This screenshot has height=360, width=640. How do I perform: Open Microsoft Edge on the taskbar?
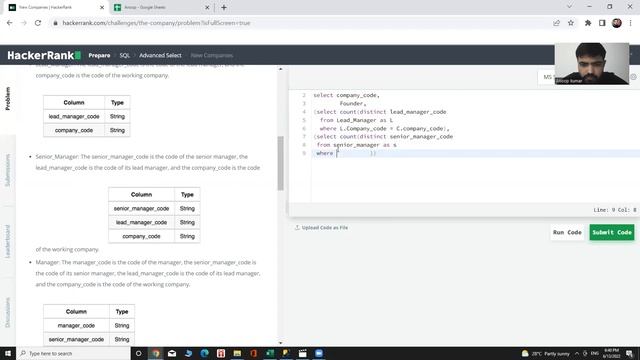pyautogui.click(x=204, y=353)
